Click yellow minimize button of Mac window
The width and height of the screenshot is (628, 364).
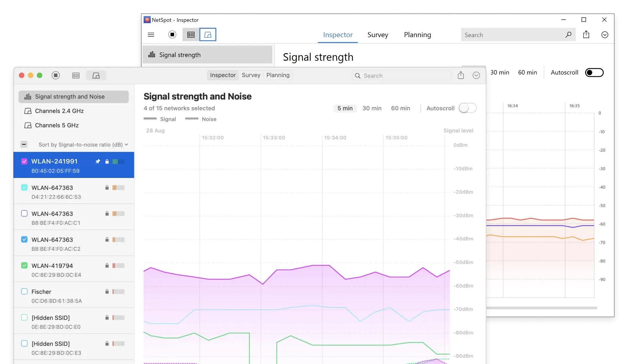pyautogui.click(x=30, y=75)
